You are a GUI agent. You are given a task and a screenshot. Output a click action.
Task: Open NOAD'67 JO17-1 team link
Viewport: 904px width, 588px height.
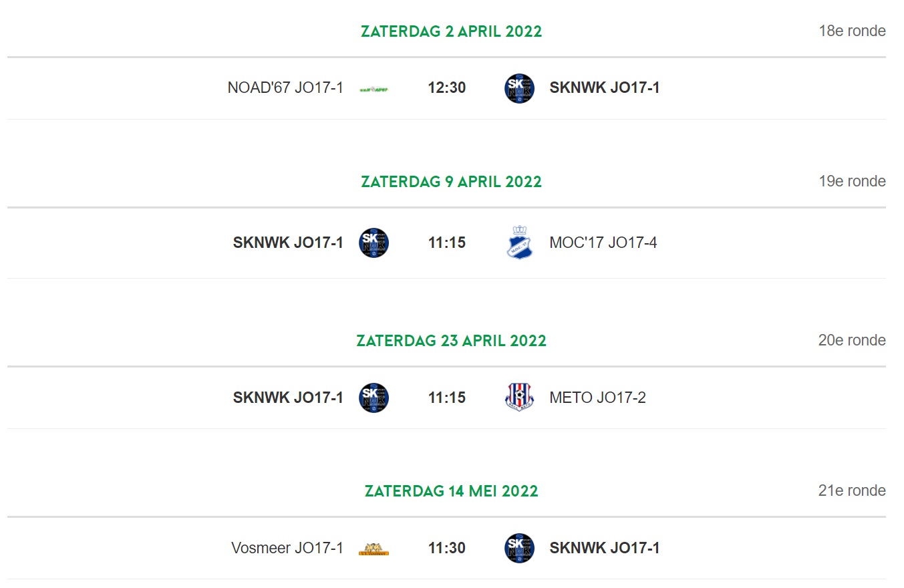[x=285, y=88]
